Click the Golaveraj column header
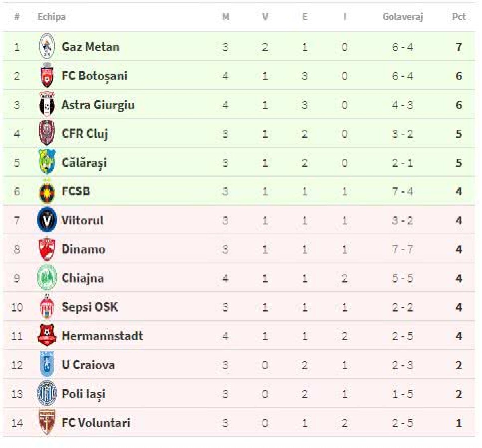This screenshot has width=482, height=448. pyautogui.click(x=402, y=17)
